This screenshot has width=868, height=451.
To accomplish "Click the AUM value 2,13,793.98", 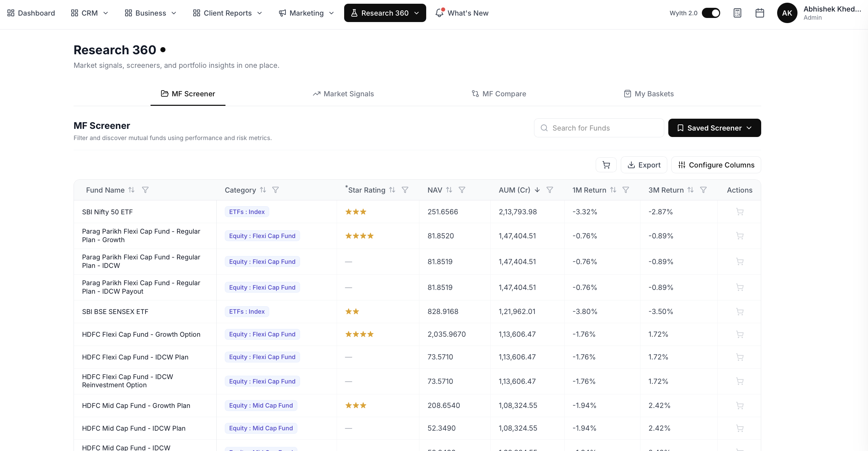I will click(x=518, y=212).
